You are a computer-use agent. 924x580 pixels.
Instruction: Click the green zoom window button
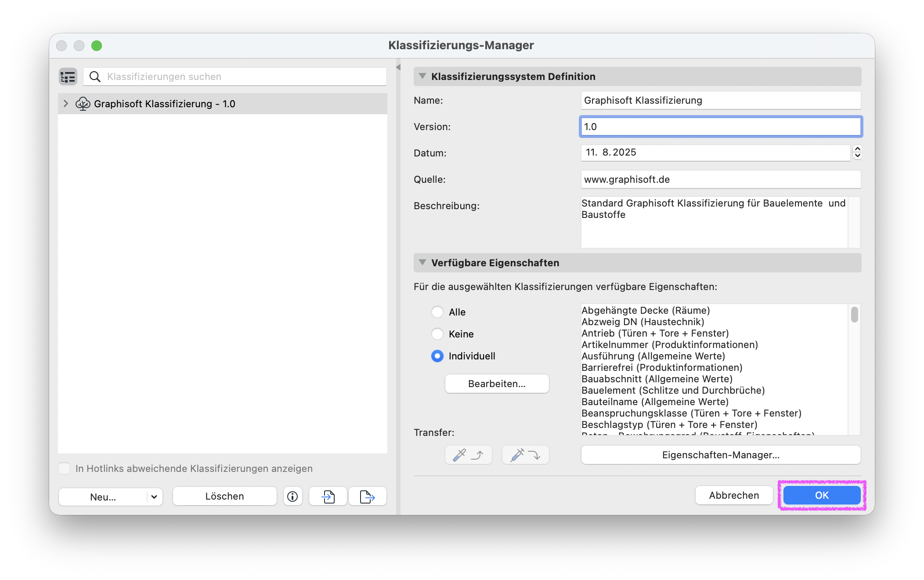click(97, 46)
